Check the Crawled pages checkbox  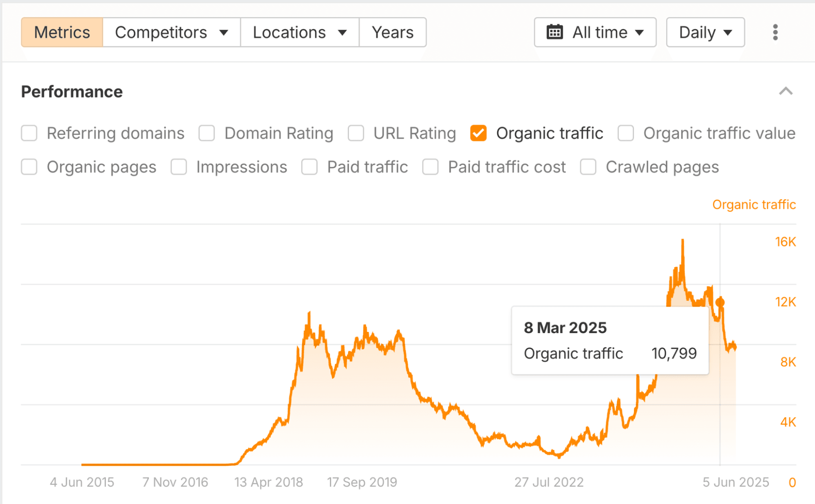588,167
